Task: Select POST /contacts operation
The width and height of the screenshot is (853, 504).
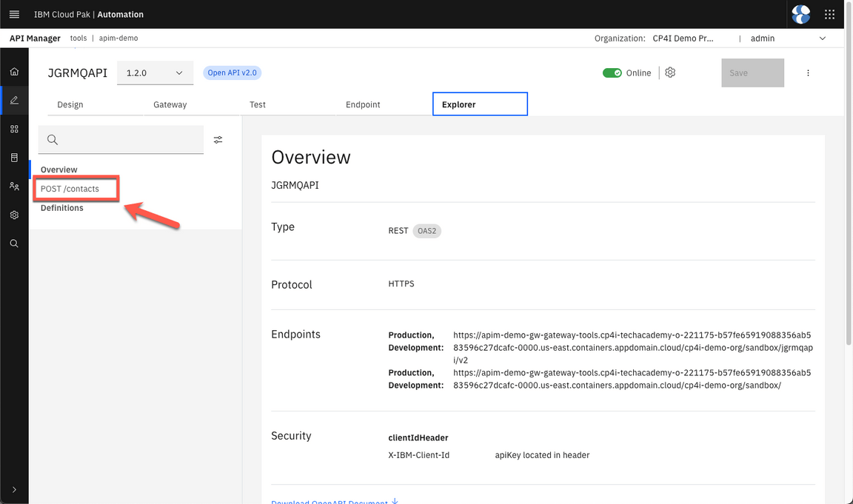Action: click(x=70, y=189)
